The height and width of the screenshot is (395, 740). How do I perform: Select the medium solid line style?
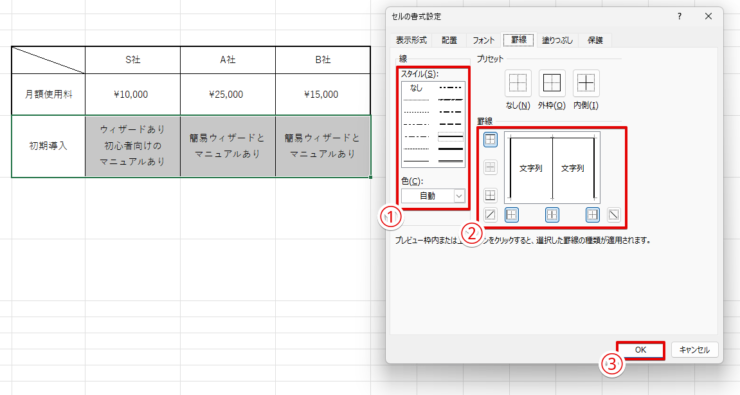point(451,136)
